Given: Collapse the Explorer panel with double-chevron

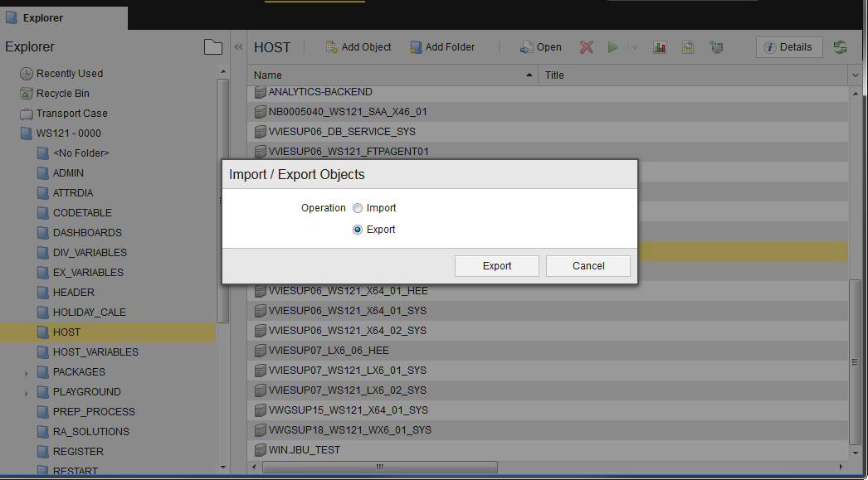Looking at the screenshot, I should coord(238,47).
